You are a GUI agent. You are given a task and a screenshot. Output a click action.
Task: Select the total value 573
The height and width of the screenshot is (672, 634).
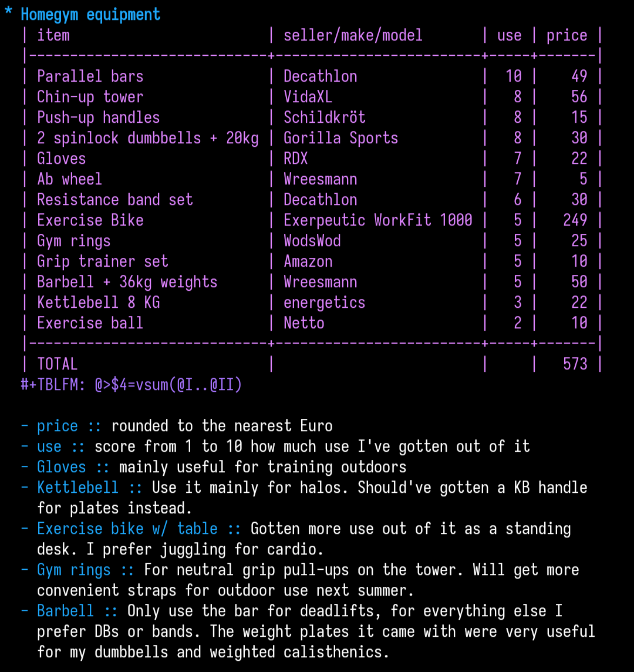click(575, 364)
